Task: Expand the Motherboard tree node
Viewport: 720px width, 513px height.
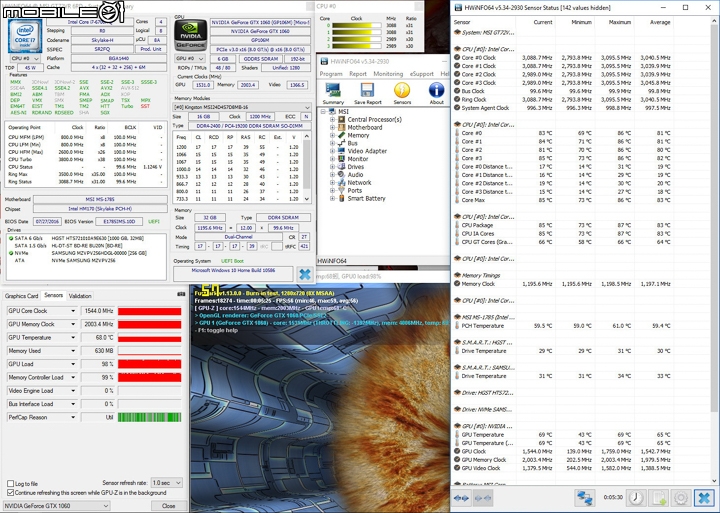Action: (x=332, y=127)
